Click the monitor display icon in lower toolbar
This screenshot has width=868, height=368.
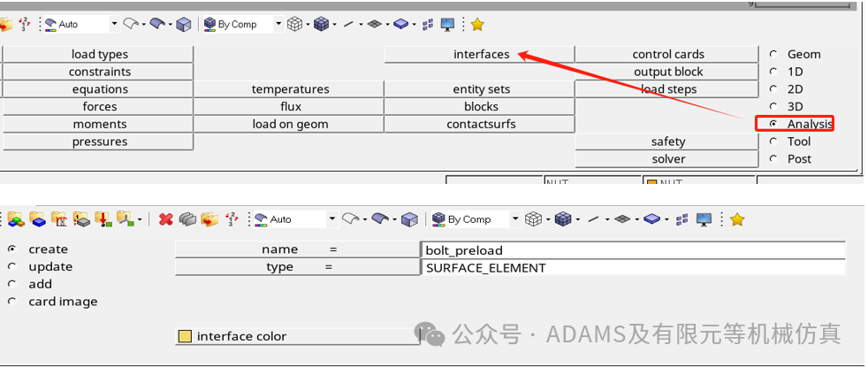coord(704,219)
